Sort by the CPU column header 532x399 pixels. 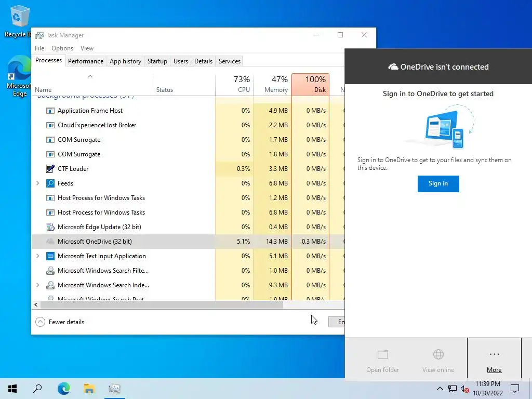click(234, 85)
